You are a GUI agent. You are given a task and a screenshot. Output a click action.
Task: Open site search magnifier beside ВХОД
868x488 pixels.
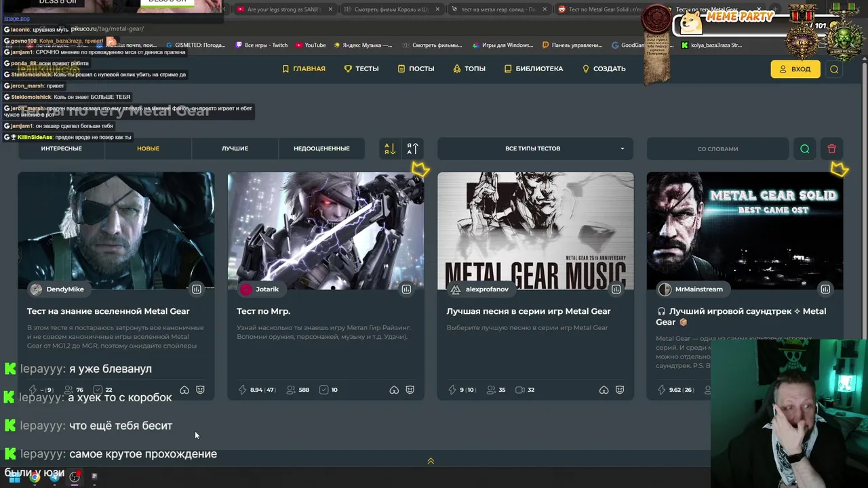tap(834, 69)
